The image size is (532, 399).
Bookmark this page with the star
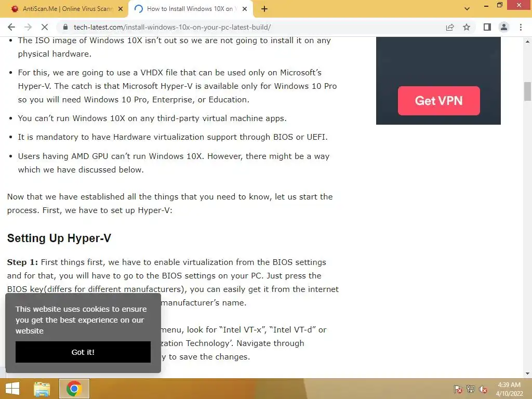click(467, 27)
